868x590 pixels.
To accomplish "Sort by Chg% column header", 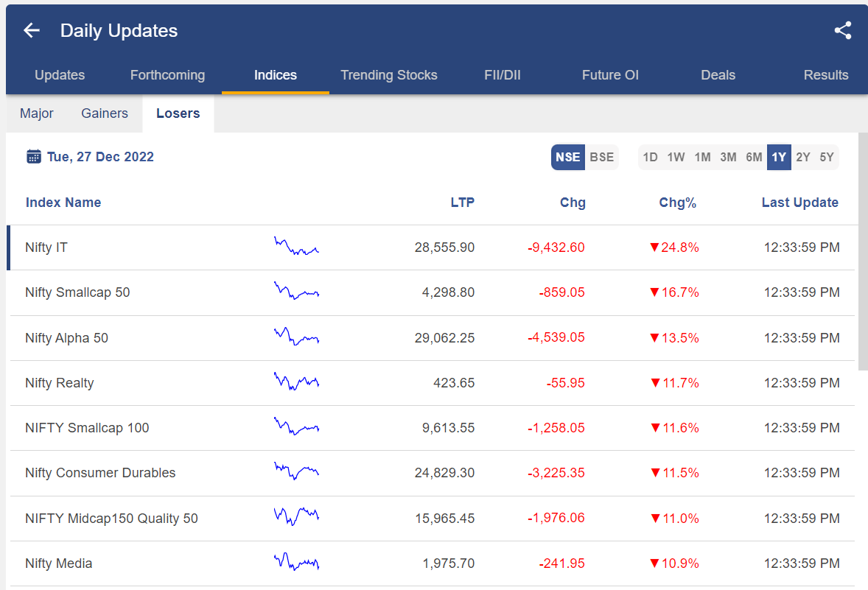I will click(677, 203).
